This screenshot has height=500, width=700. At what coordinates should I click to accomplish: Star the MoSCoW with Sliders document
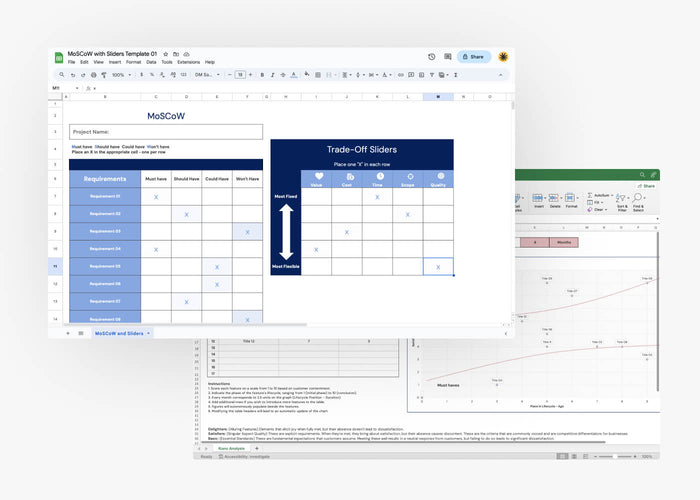(167, 53)
